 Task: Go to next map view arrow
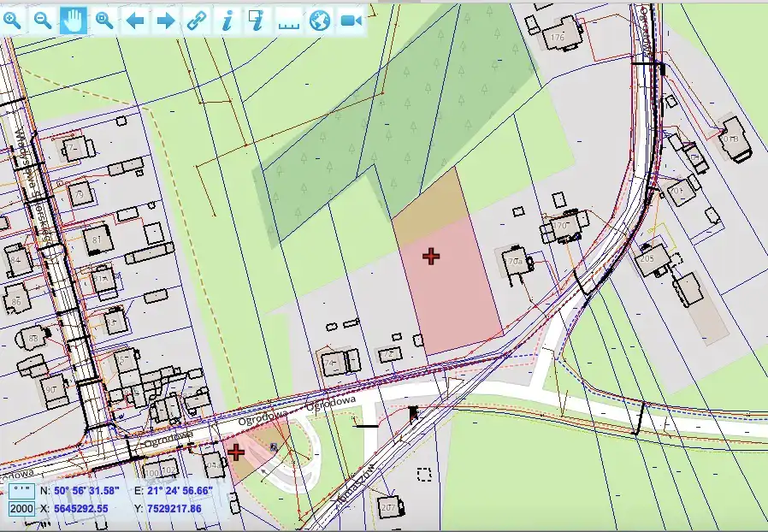(x=166, y=21)
